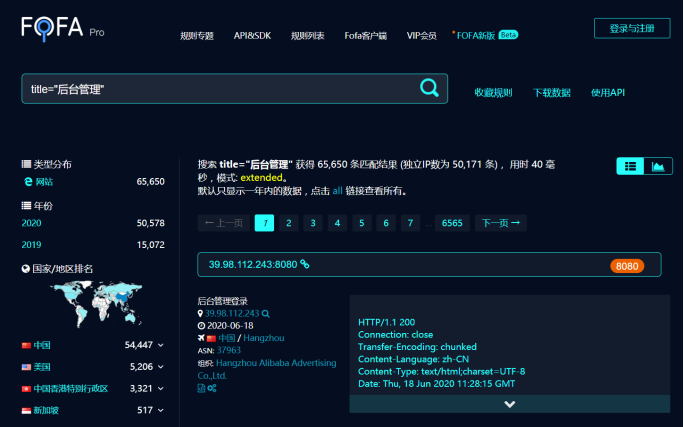Screen dimensions: 684x427
Task: Click the China flag in the result details
Action: [x=211, y=338]
